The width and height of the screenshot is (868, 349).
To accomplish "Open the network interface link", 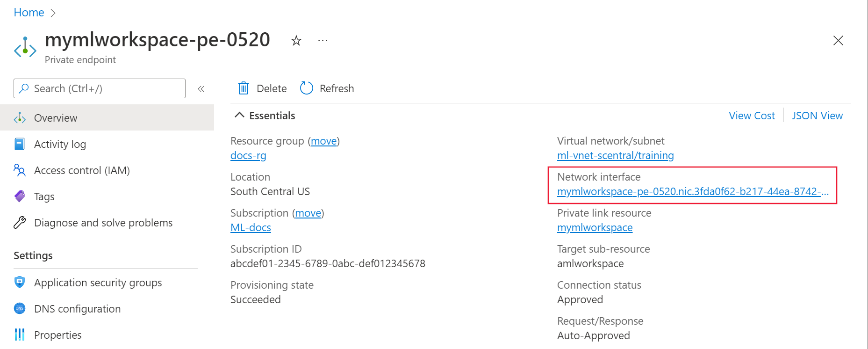I will (x=692, y=192).
